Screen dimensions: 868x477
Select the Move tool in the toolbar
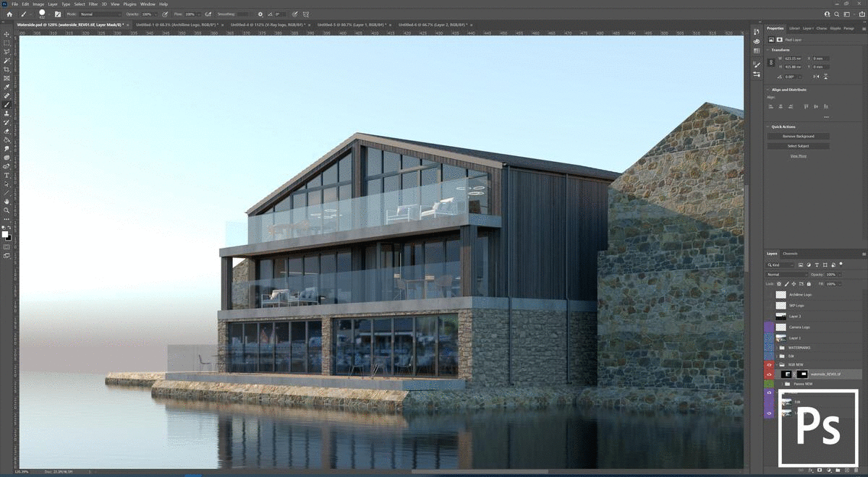click(7, 34)
